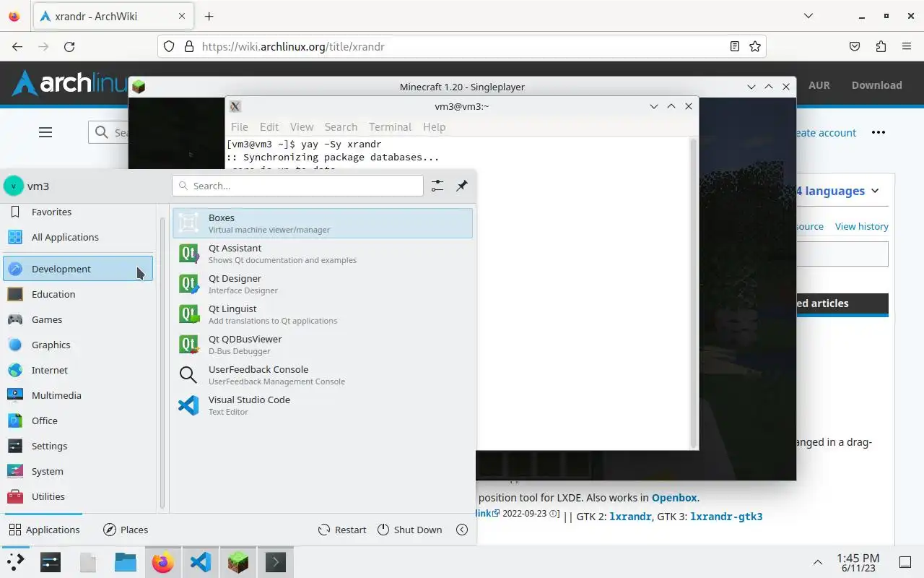924x578 pixels.
Task: Open ArchWiki more options ellipsis
Action: click(878, 132)
